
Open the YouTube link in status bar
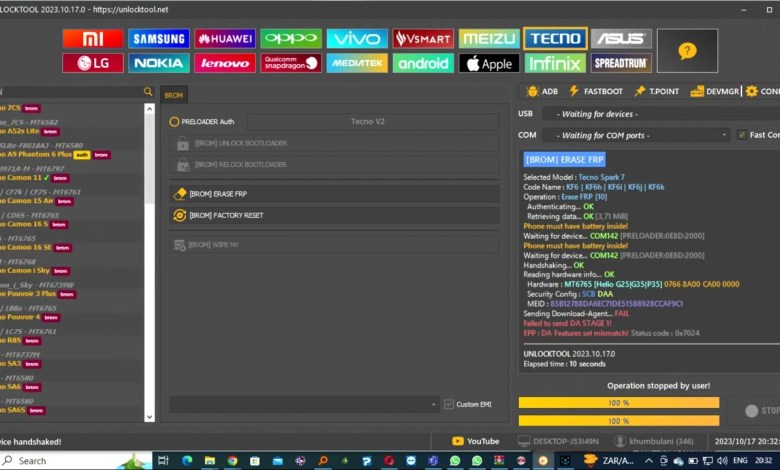(x=476, y=441)
